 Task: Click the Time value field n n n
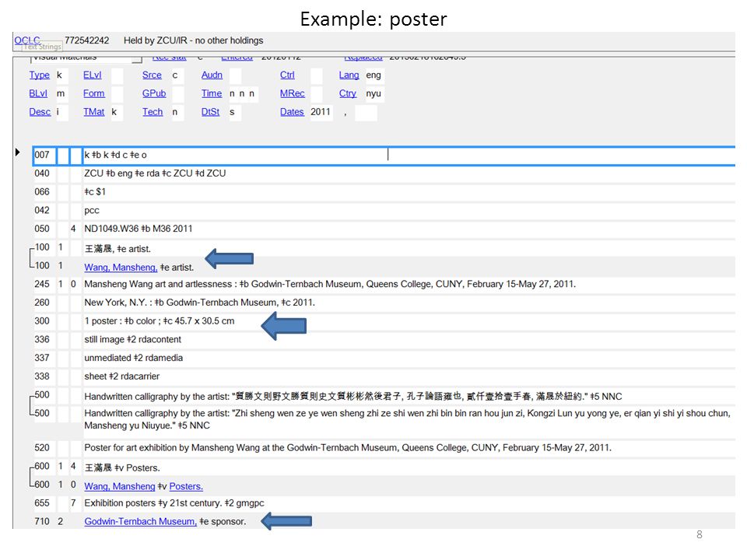point(243,94)
